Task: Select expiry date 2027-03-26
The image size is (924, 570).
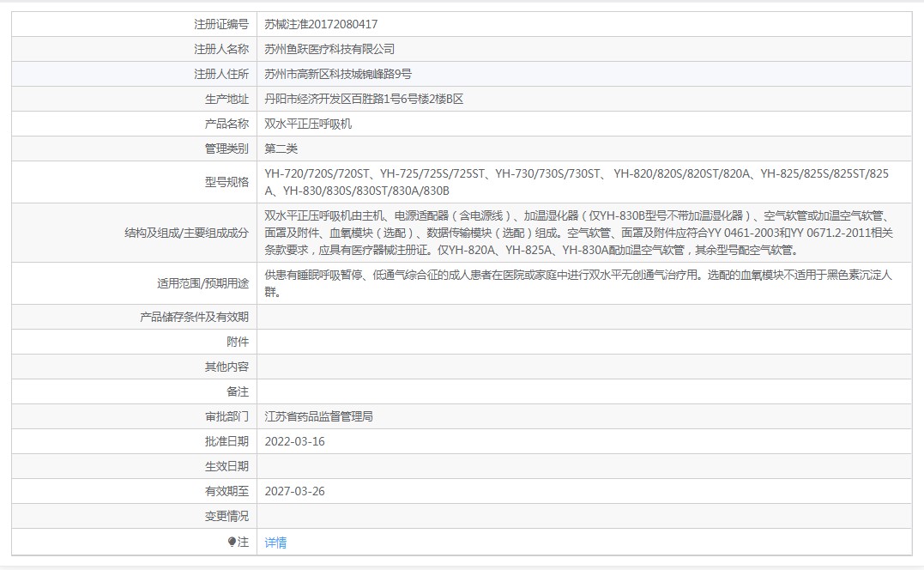Action: tap(294, 491)
